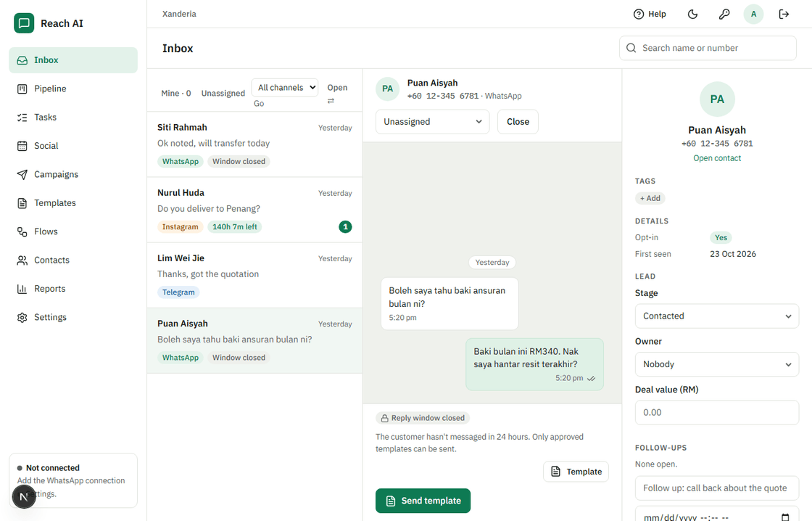Click the Open contact link
Viewport: 812px width, 521px height.
pos(717,158)
